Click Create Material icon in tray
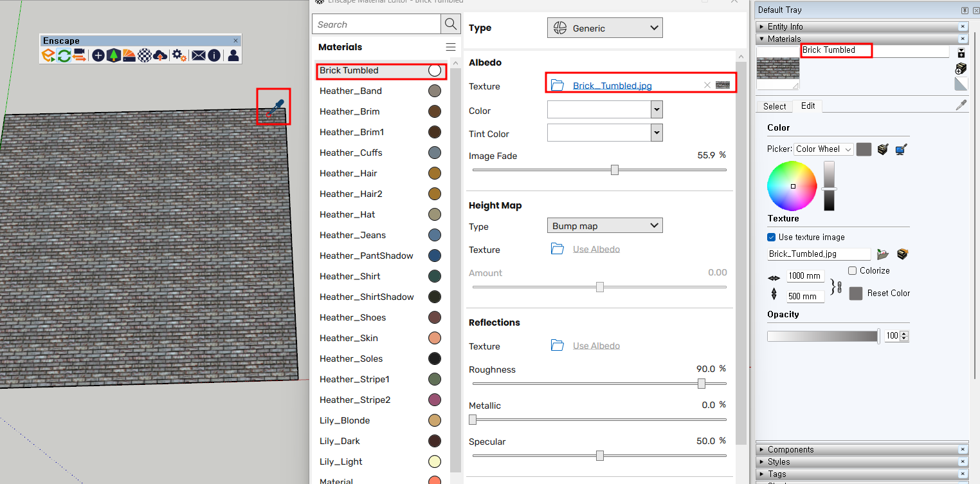980x484 pixels. [961, 68]
